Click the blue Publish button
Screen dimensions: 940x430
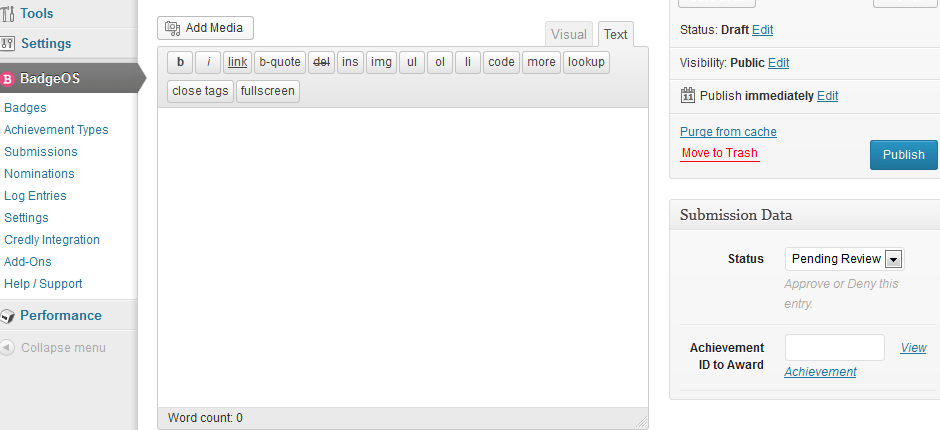pos(903,155)
